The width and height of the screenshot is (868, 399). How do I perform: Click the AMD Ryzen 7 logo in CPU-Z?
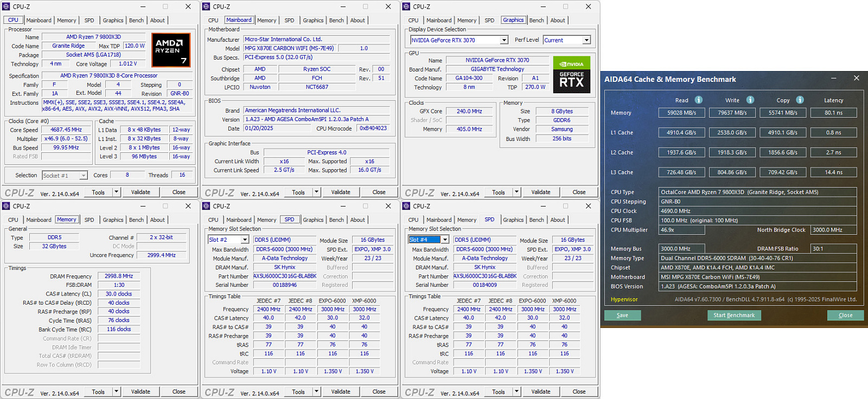171,50
